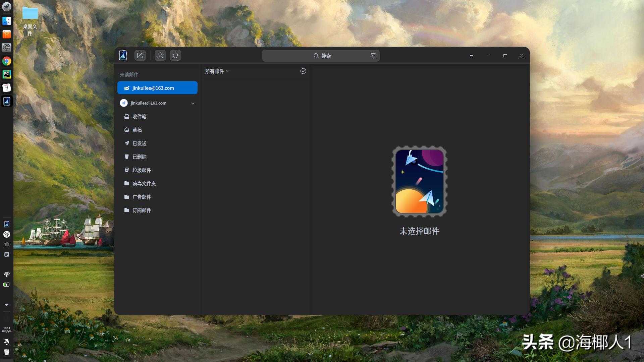Image resolution: width=644 pixels, height=362 pixels.
Task: Launch Google Chrome from the dock
Action: coord(7,61)
